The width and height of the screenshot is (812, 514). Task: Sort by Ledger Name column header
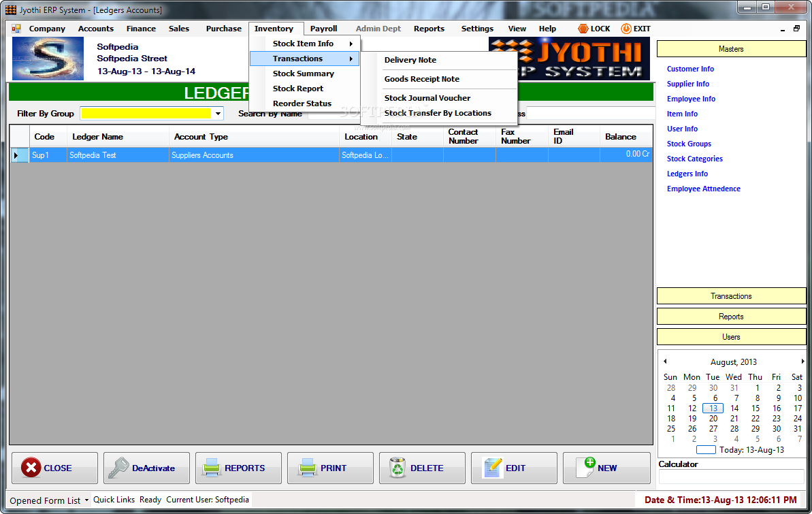coord(118,137)
